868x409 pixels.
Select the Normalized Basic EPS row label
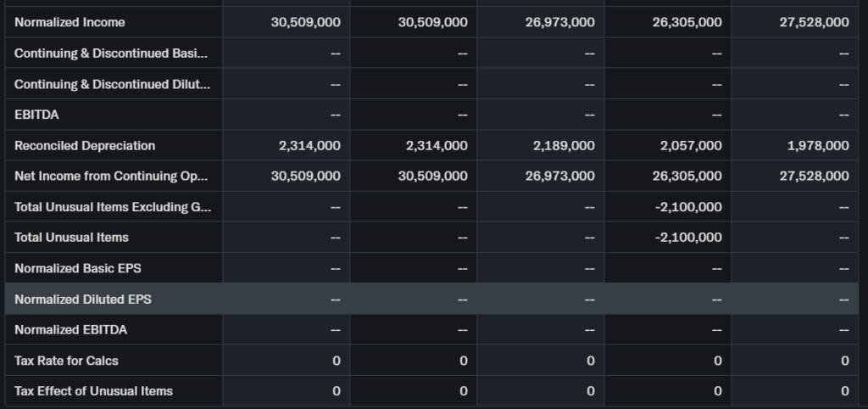click(x=78, y=268)
